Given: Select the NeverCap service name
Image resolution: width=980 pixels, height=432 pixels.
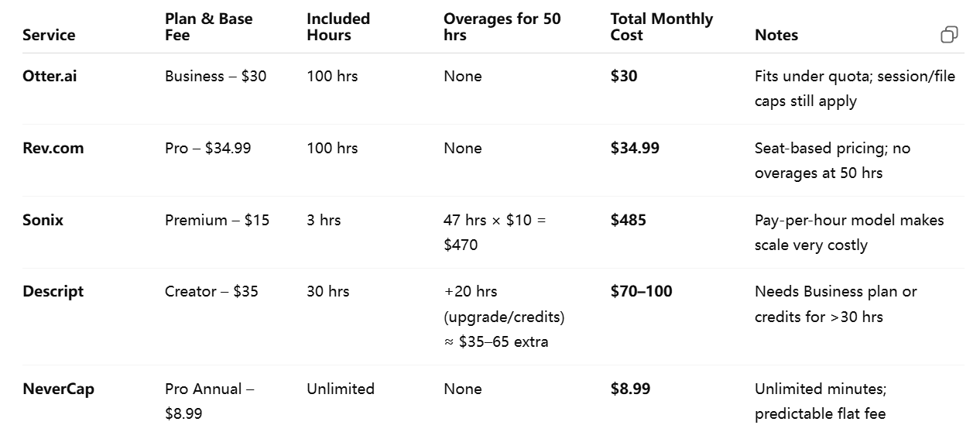Looking at the screenshot, I should (58, 389).
